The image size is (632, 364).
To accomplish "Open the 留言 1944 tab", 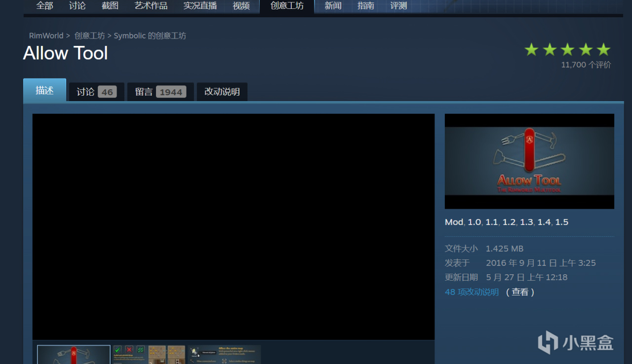I will pos(160,92).
